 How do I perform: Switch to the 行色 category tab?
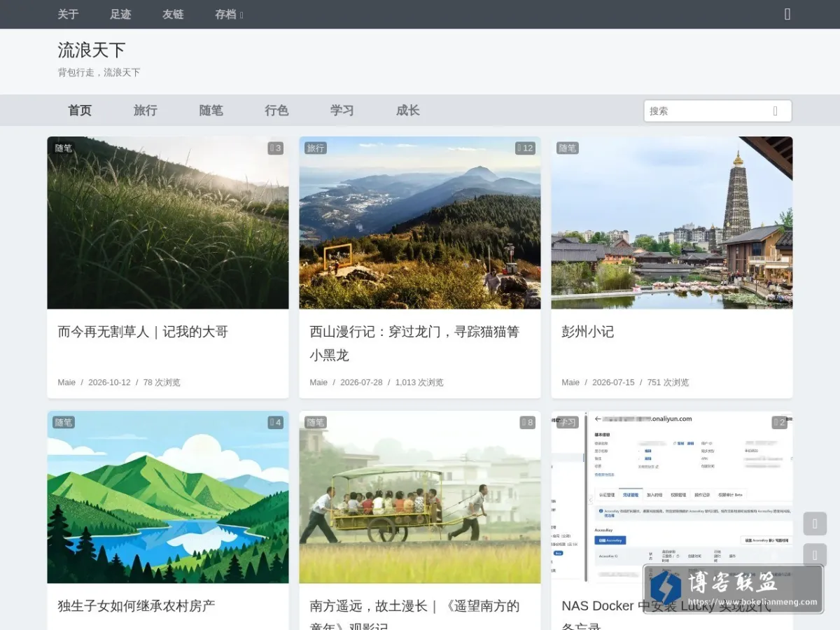276,111
